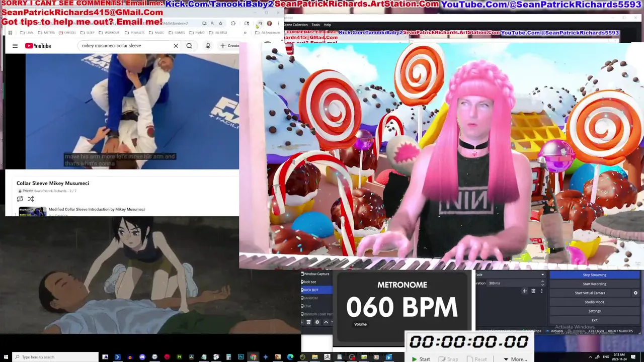Viewport: 644px width, 362px height.
Task: Add a transition with the plus icon
Action: point(525,291)
